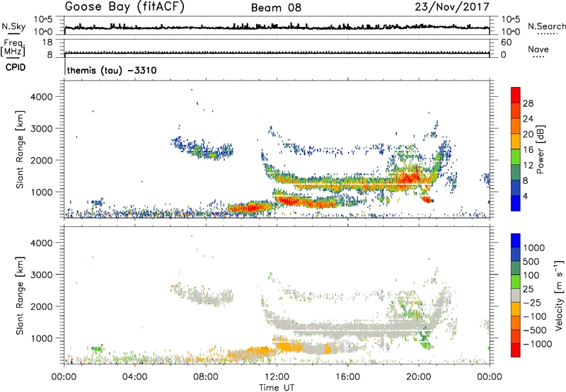Click yellow 16-20 dB segment of power colorbar
Image resolution: width=566 pixels, height=392 pixels.
[516, 142]
